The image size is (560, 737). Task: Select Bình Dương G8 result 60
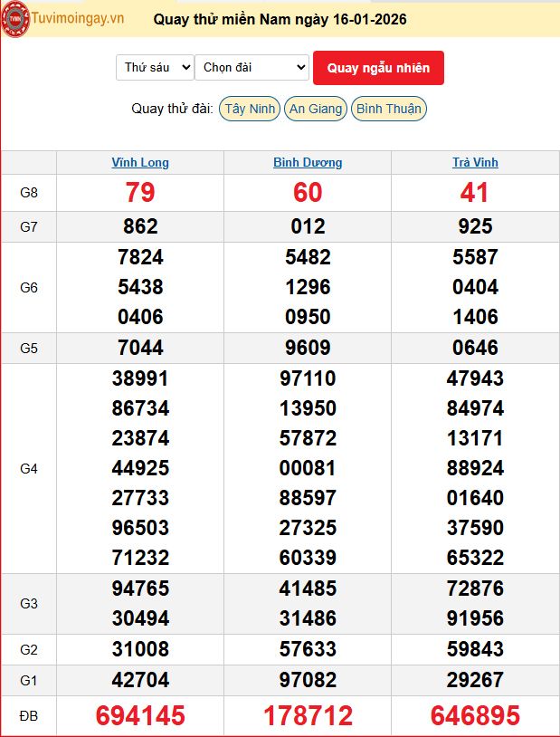click(x=308, y=193)
